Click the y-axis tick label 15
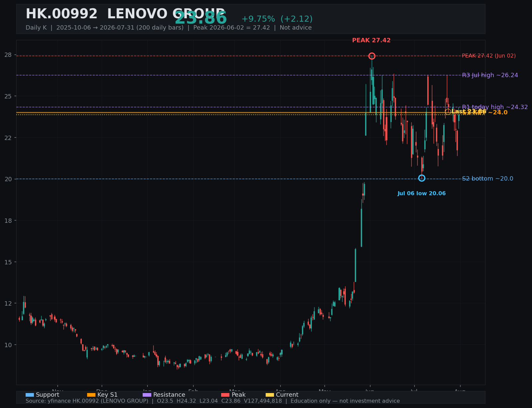The width and height of the screenshot is (532, 408). click(x=8, y=262)
